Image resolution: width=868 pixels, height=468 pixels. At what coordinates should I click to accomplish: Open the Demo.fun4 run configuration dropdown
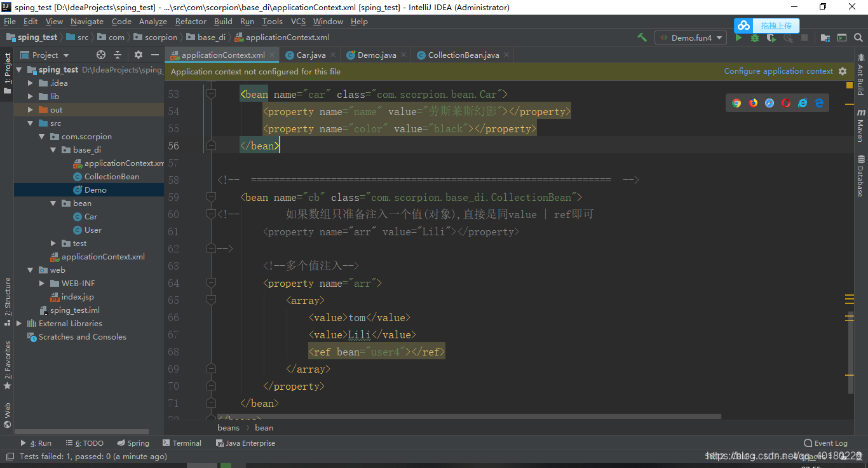click(691, 38)
